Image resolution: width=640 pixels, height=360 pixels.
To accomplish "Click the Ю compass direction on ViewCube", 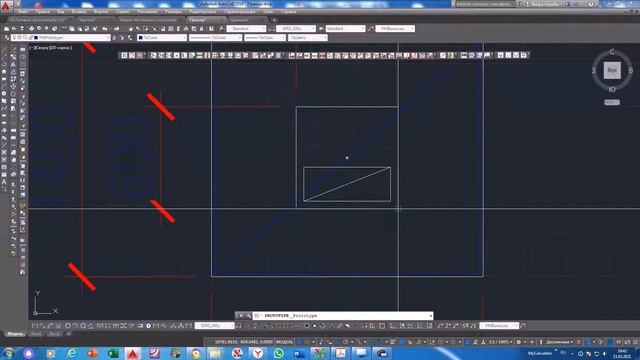I will pyautogui.click(x=612, y=89).
